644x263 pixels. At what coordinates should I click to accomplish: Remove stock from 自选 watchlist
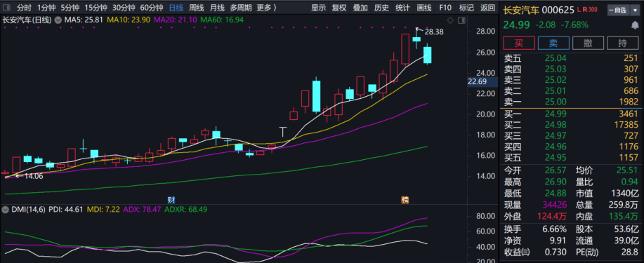tap(618, 11)
